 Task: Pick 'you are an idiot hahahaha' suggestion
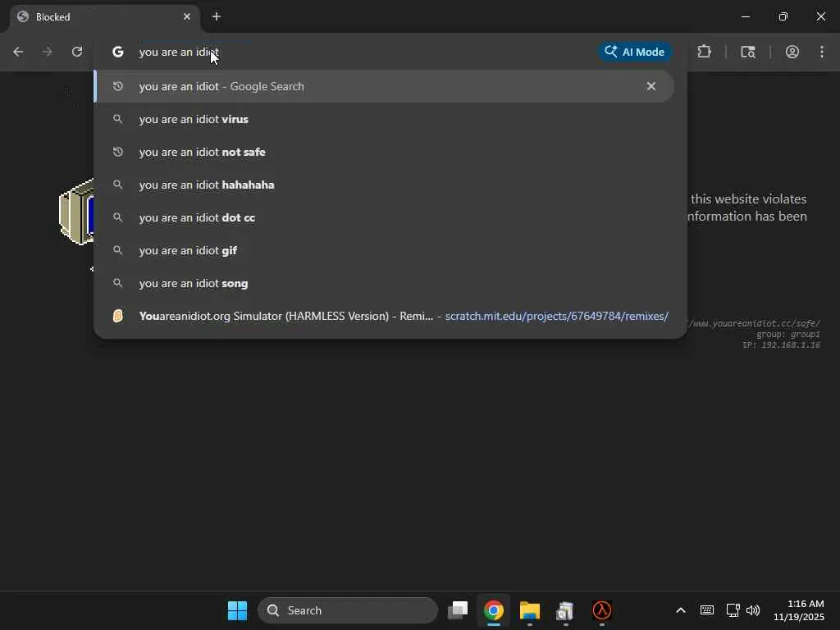pyautogui.click(x=384, y=185)
